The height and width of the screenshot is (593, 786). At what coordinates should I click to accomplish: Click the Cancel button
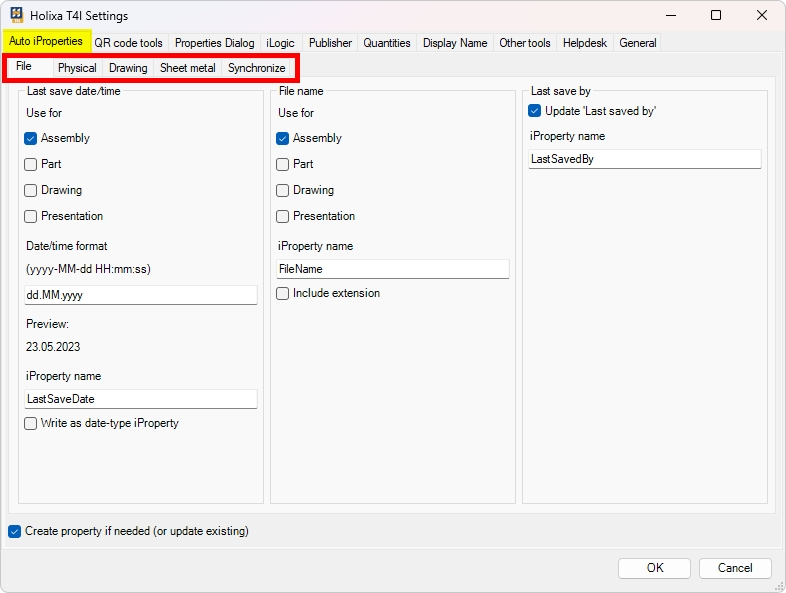734,568
